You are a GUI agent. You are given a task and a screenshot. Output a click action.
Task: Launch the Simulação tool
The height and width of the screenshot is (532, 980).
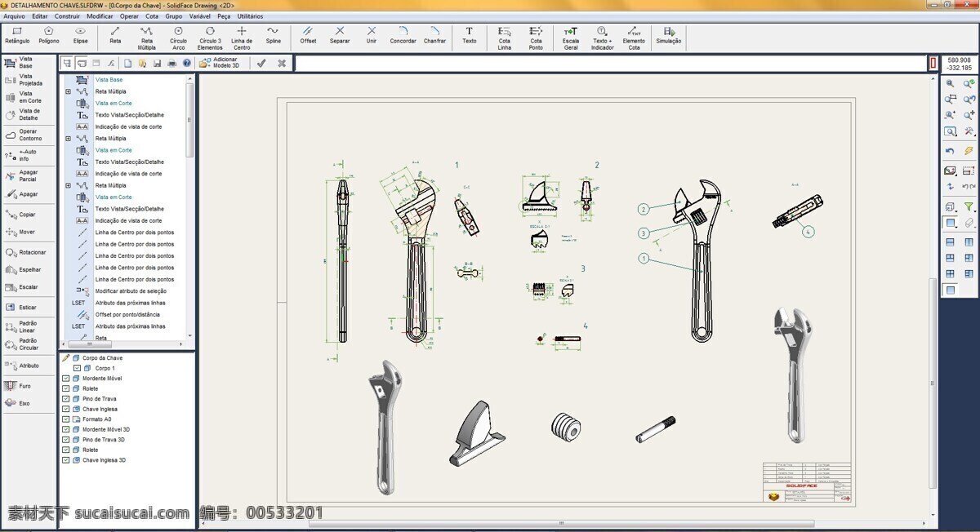coord(669,36)
